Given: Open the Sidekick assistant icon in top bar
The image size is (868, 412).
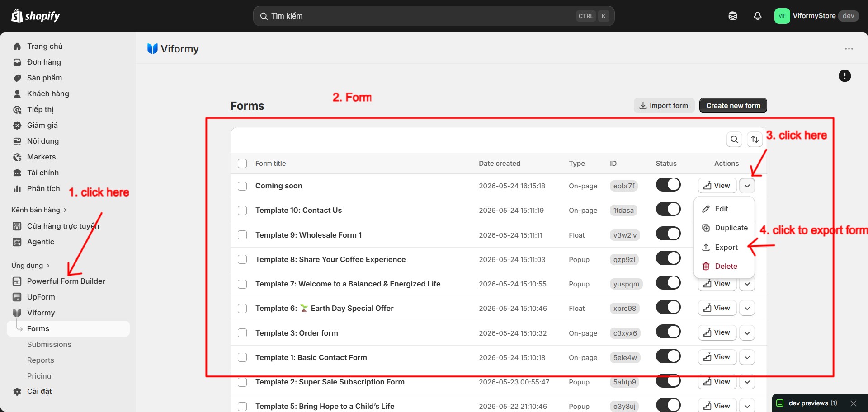Looking at the screenshot, I should [733, 16].
